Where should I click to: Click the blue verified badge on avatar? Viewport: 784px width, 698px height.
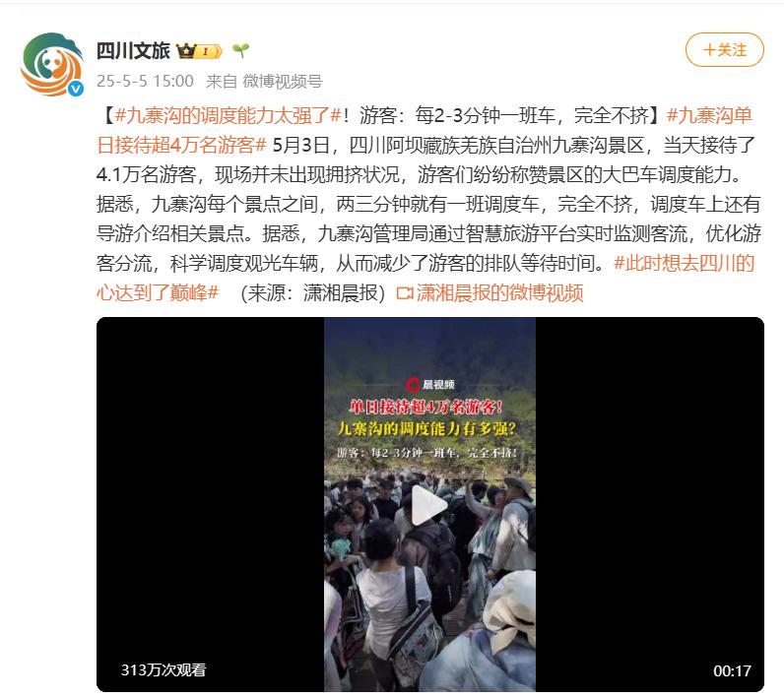pos(76,89)
